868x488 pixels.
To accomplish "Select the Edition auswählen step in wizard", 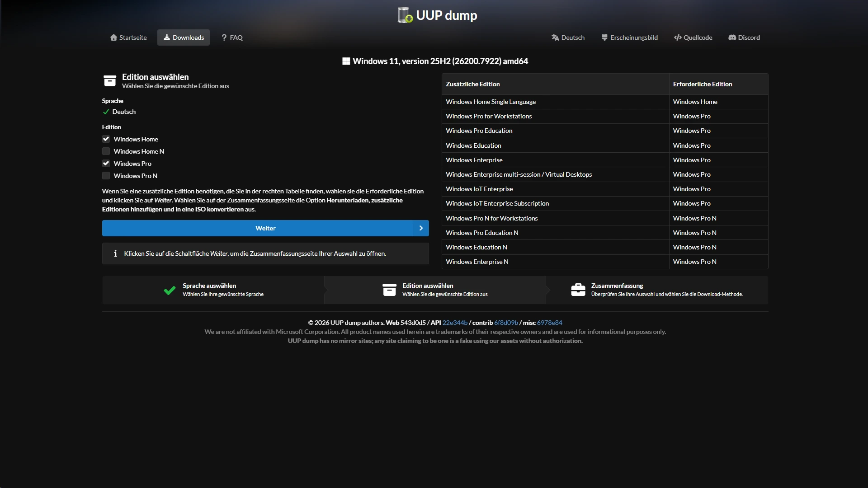I will point(435,290).
